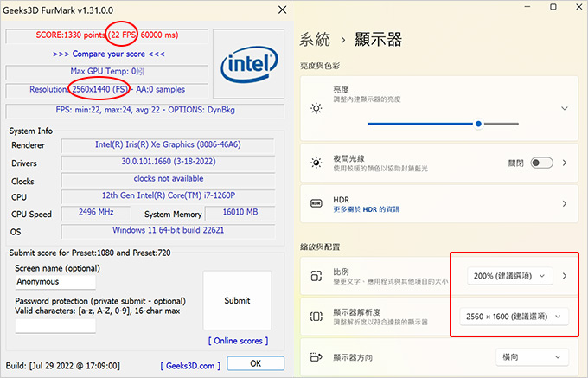Click the CPU Speed value 2496 MHz
Screen dimensions: 588x378
pos(96,212)
